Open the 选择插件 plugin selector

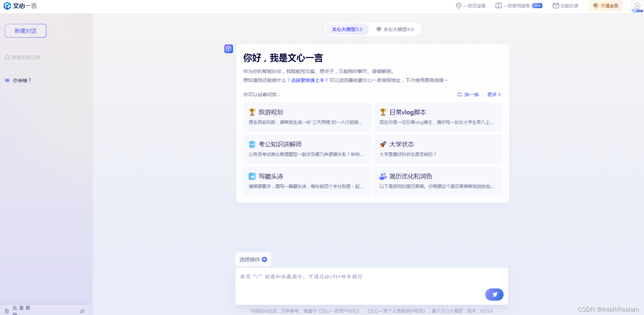pyautogui.click(x=253, y=259)
